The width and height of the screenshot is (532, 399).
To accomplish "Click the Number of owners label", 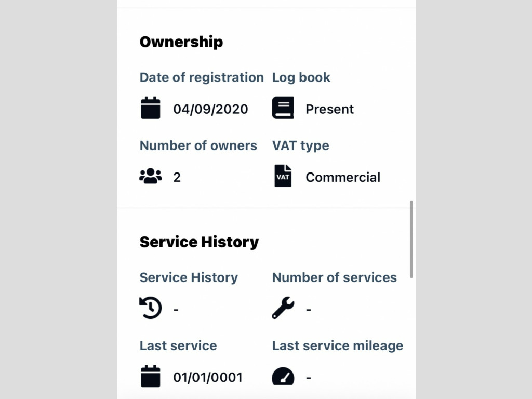I will click(198, 145).
